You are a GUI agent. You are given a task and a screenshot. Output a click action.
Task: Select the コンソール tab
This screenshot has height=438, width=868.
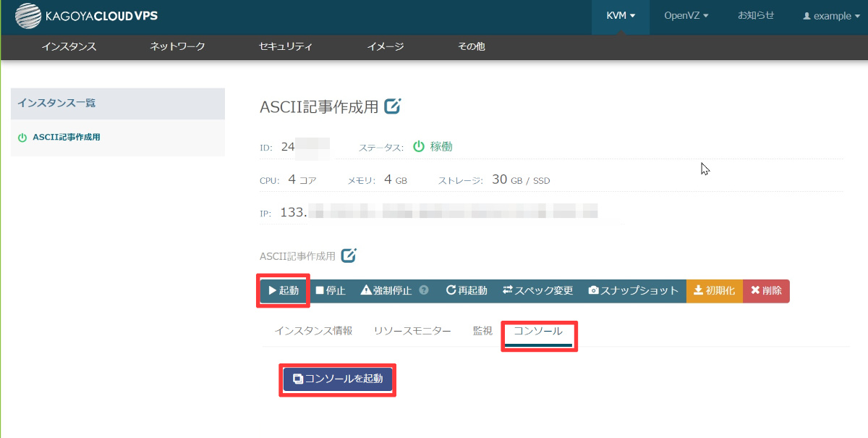538,331
